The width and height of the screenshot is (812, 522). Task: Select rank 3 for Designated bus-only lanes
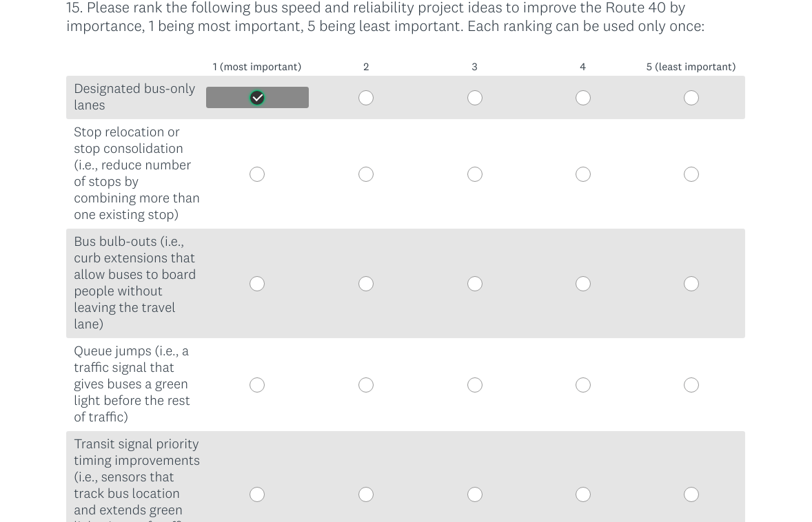coord(475,98)
